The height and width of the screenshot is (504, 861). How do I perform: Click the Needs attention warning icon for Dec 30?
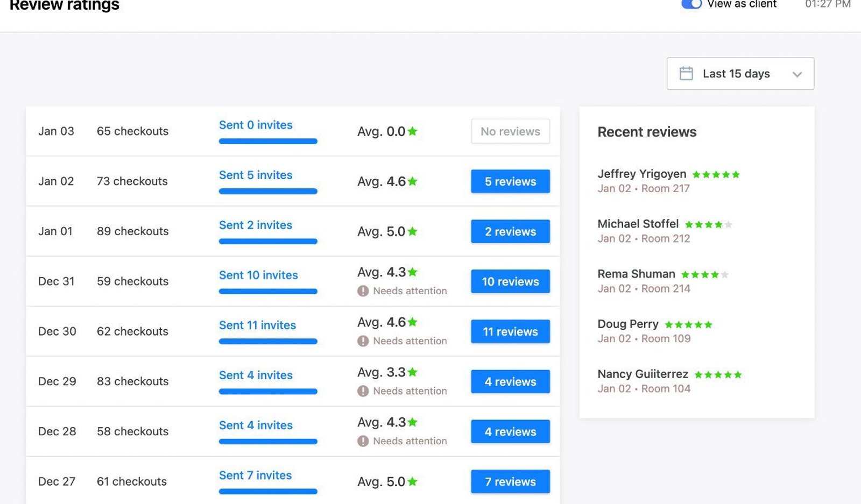point(363,341)
